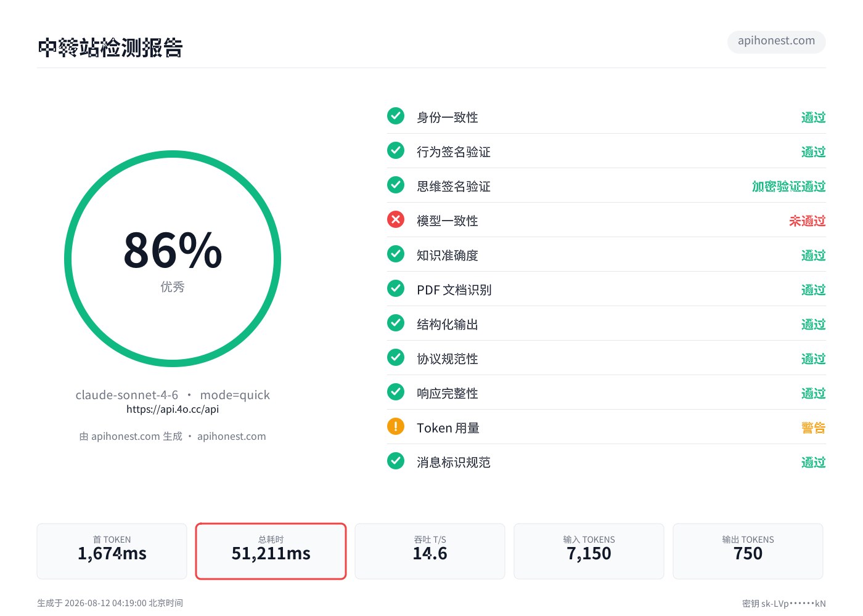Screen dimensions: 863x616
Task: Click the check icon next to 知识准确度
Action: coord(396,254)
